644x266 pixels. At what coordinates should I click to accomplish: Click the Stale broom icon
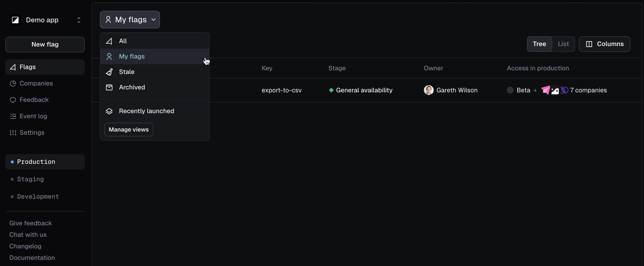pos(109,72)
